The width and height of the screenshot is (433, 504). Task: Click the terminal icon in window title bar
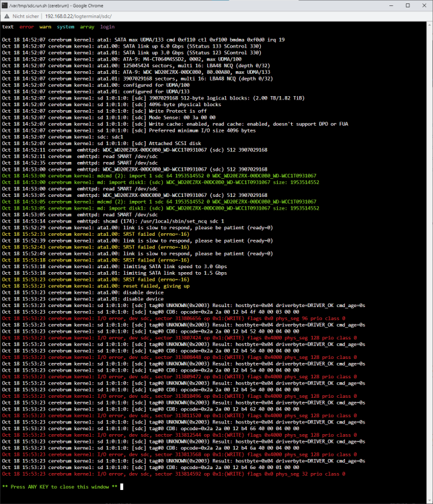5,5
